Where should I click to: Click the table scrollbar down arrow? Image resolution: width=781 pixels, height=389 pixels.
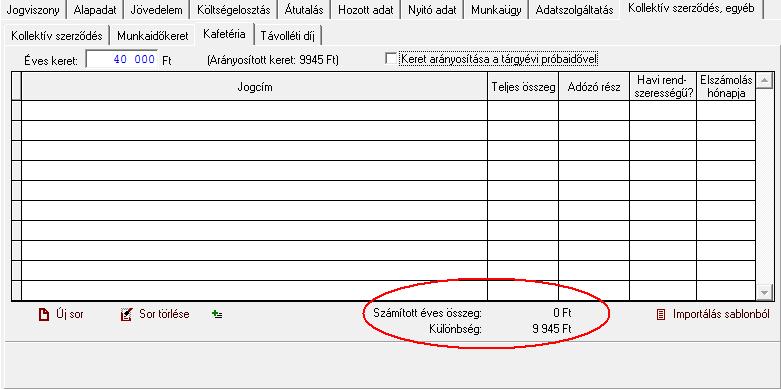[764, 292]
